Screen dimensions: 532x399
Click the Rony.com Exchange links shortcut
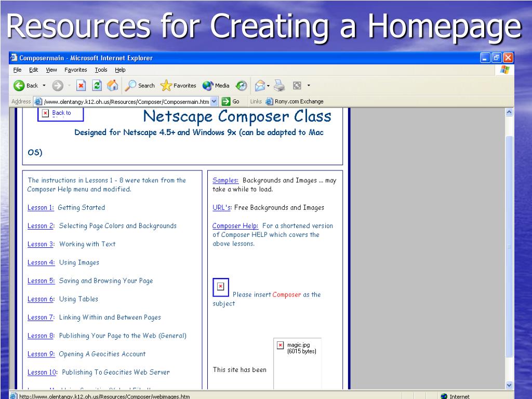pyautogui.click(x=295, y=101)
